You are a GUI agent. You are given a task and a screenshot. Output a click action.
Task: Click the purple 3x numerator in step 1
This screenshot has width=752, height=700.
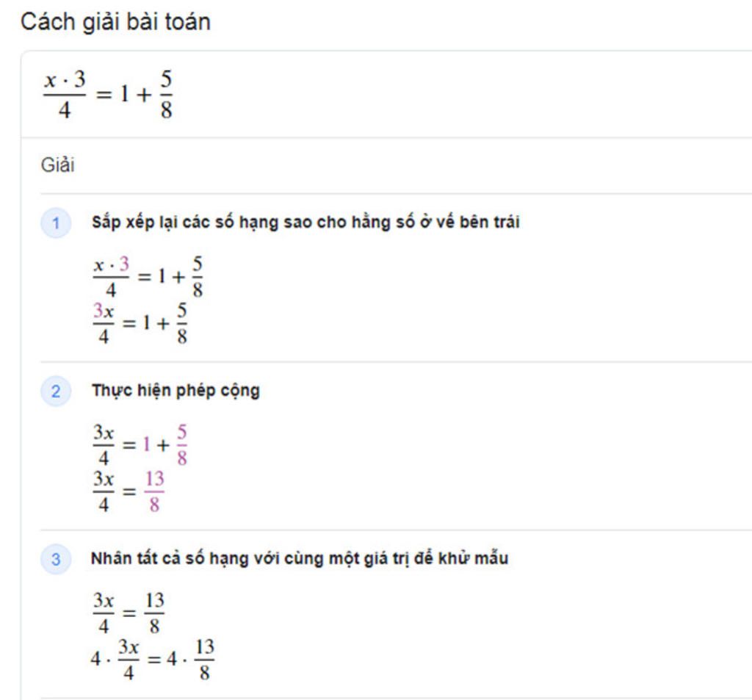pos(104,311)
